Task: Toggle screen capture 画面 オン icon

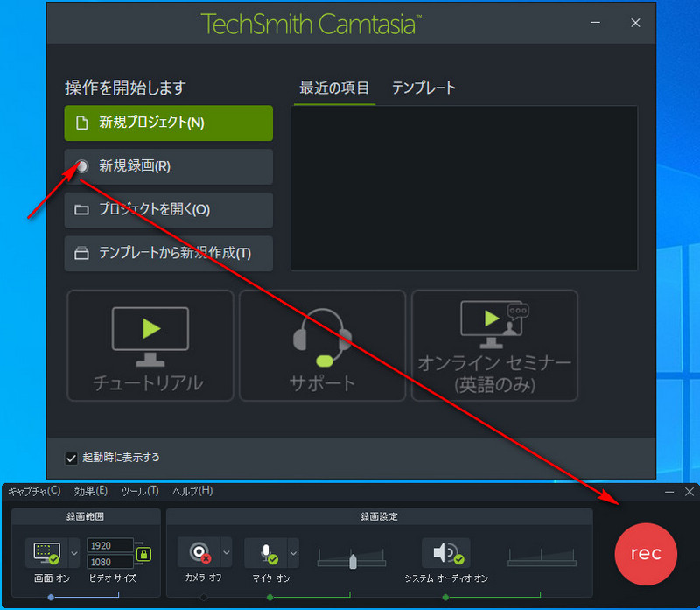Action: (47, 553)
